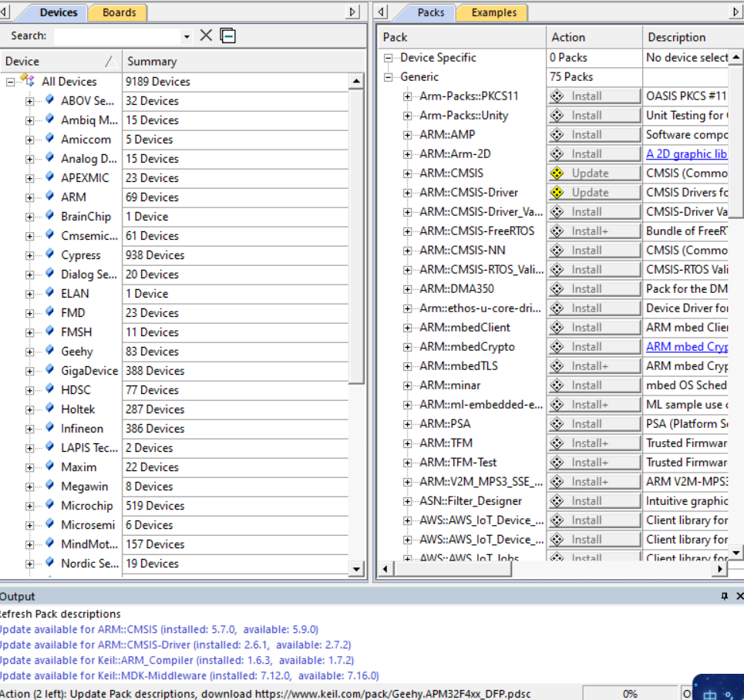
Task: Install the Arm-Packs::PKCS11 pack
Action: point(594,96)
